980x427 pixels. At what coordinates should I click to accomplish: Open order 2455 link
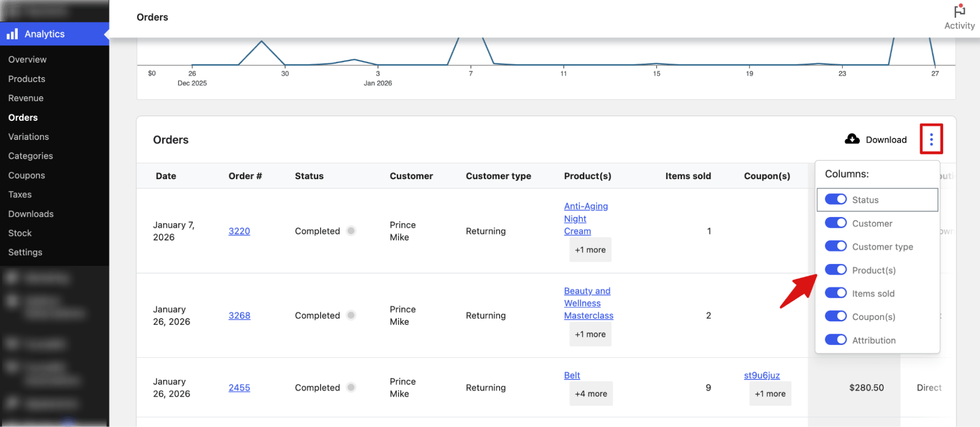(239, 387)
